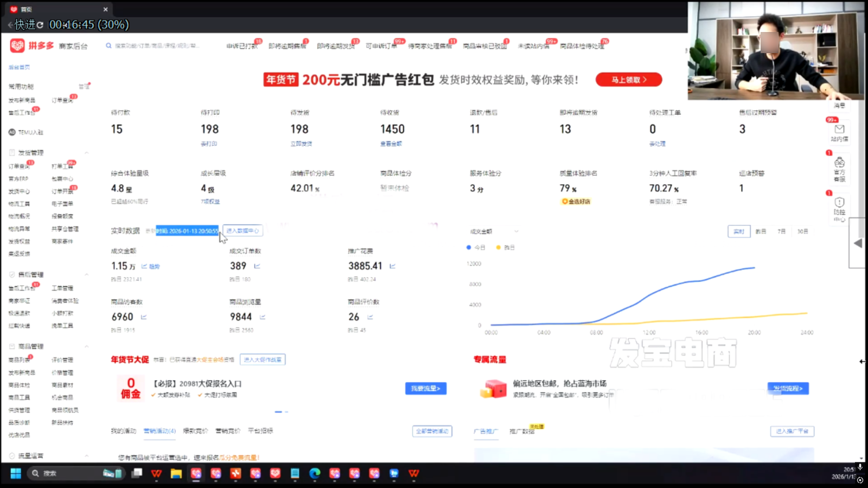The image size is (868, 488).
Task: Switch to the 爆款竞价 tab
Action: (x=195, y=431)
